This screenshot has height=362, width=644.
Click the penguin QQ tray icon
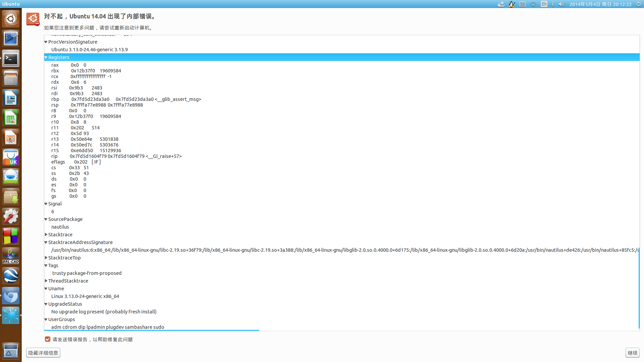tap(512, 4)
